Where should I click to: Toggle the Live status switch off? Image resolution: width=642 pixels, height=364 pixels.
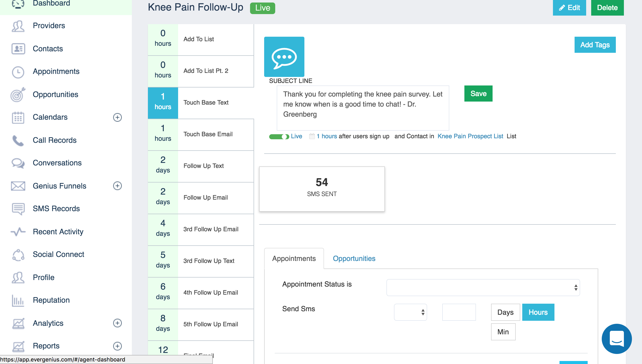[x=279, y=136]
